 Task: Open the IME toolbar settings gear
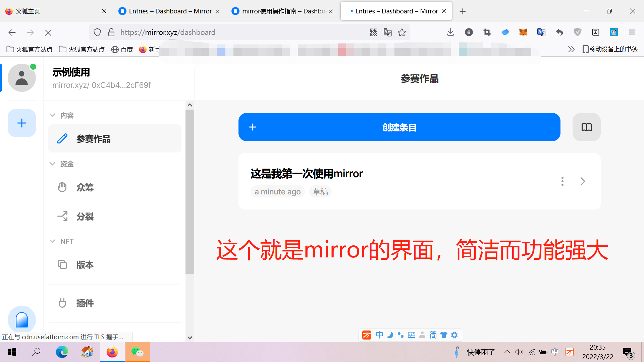tap(454, 335)
